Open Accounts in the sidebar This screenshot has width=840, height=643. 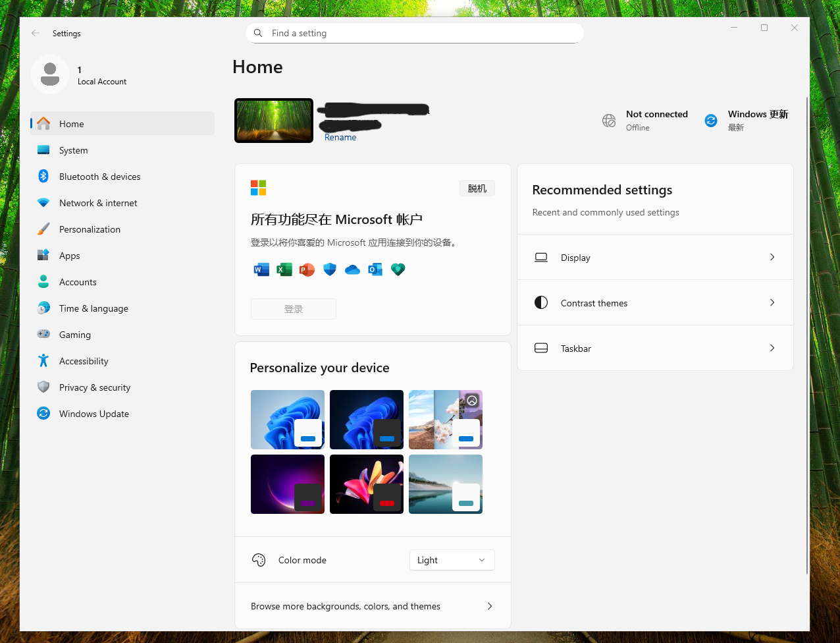coord(122,282)
